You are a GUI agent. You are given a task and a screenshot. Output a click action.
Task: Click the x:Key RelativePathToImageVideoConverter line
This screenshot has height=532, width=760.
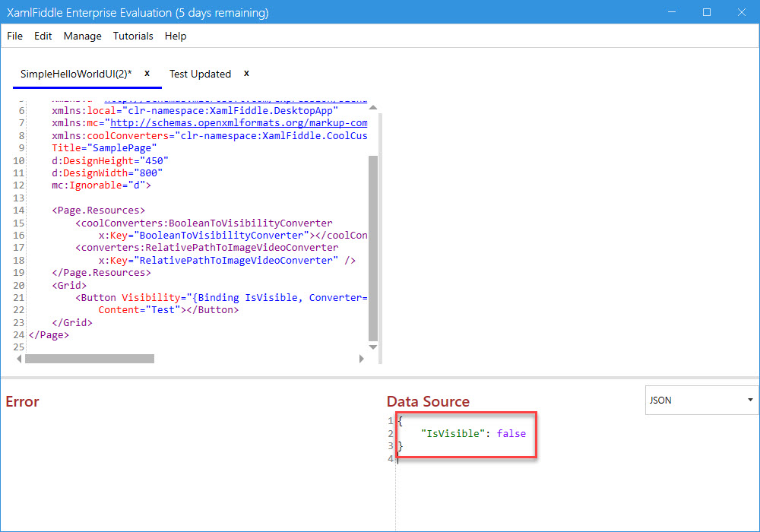tap(226, 260)
